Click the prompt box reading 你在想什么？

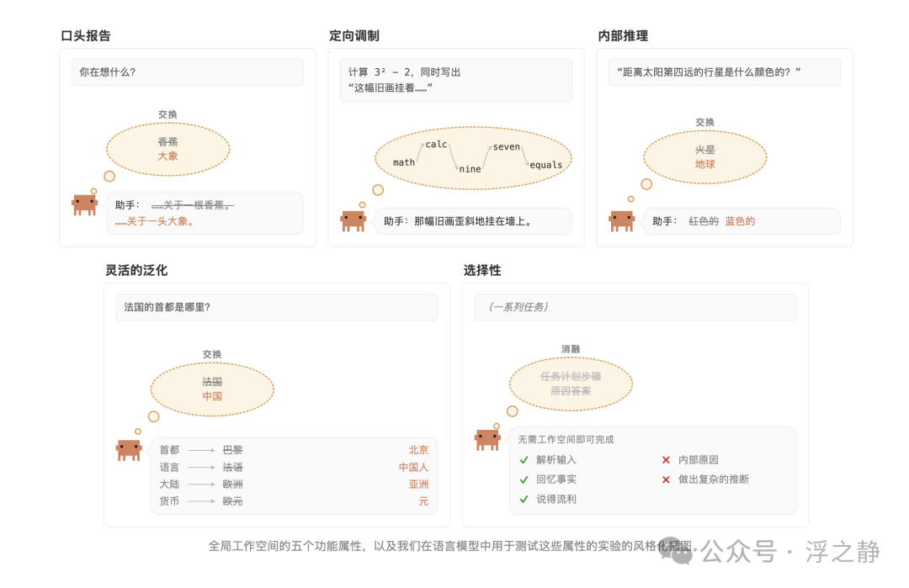tap(187, 72)
